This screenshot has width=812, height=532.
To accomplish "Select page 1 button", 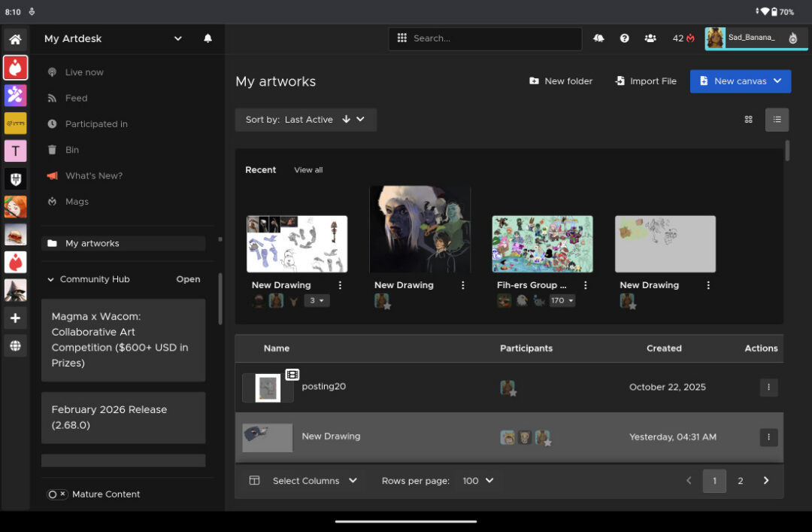I will [x=714, y=481].
